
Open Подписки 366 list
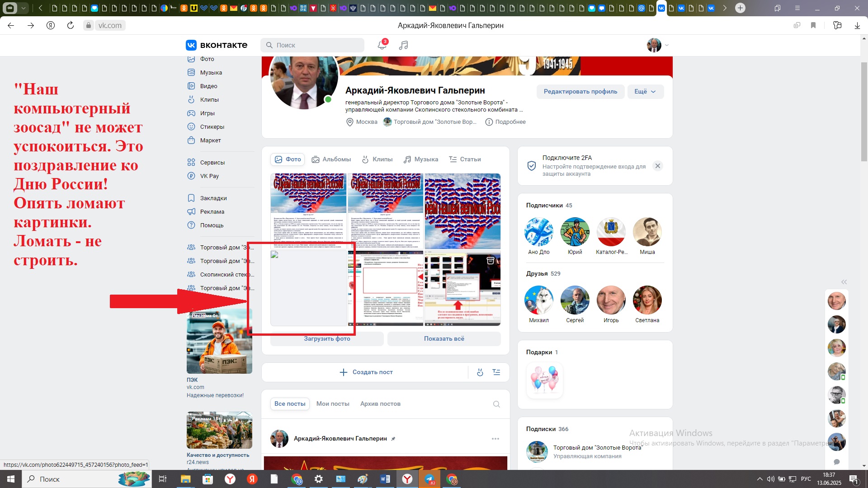(x=547, y=429)
